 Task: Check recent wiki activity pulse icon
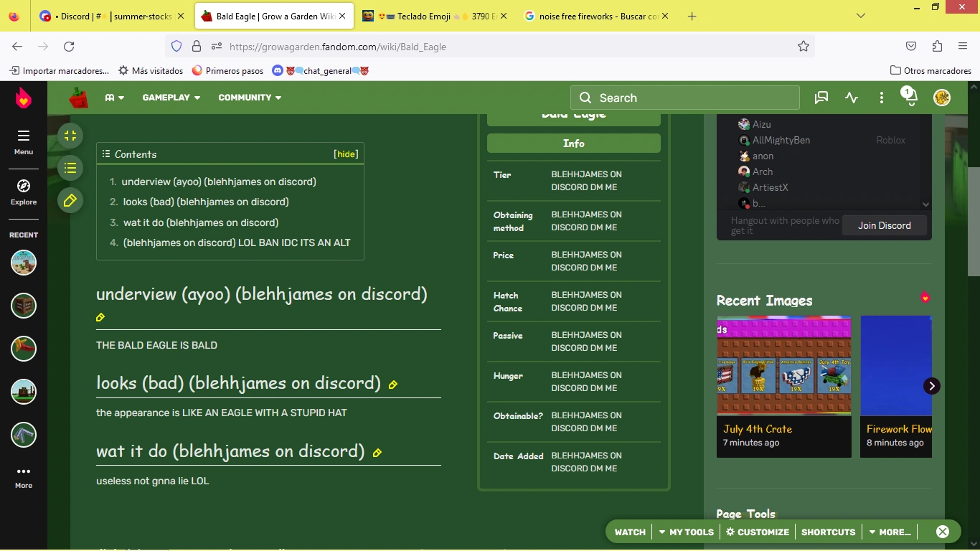[x=852, y=97]
